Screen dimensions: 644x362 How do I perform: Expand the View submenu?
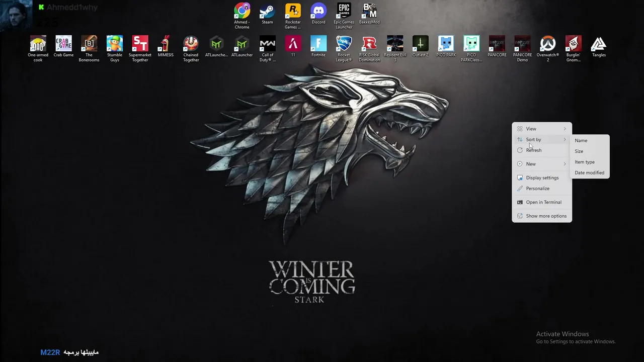point(542,129)
